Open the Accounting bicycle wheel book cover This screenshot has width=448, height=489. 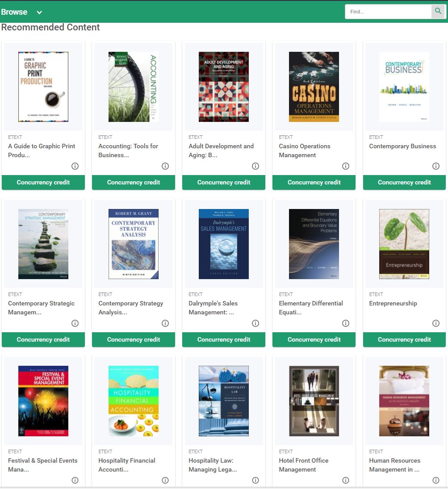[x=133, y=87]
